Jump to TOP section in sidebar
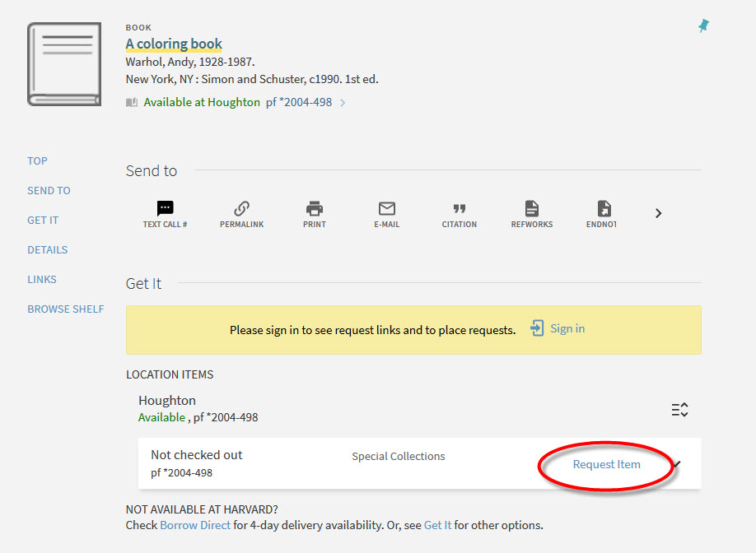The image size is (756, 553). point(37,161)
